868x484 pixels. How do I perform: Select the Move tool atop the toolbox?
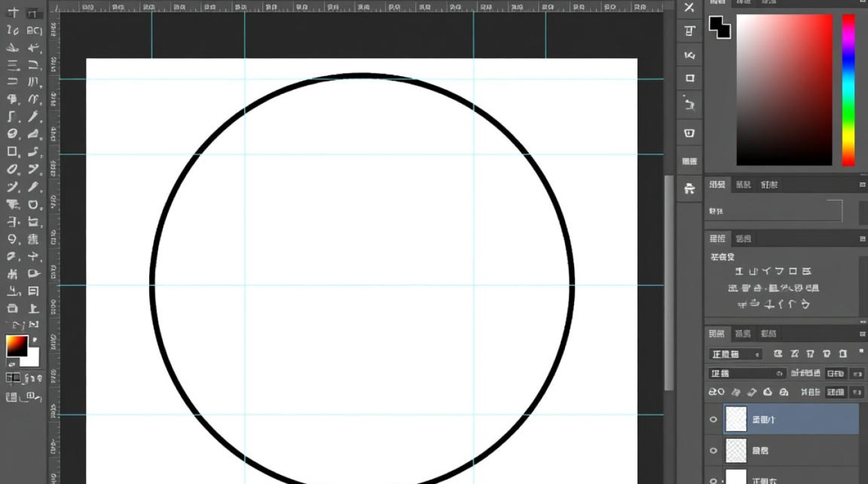click(x=13, y=13)
